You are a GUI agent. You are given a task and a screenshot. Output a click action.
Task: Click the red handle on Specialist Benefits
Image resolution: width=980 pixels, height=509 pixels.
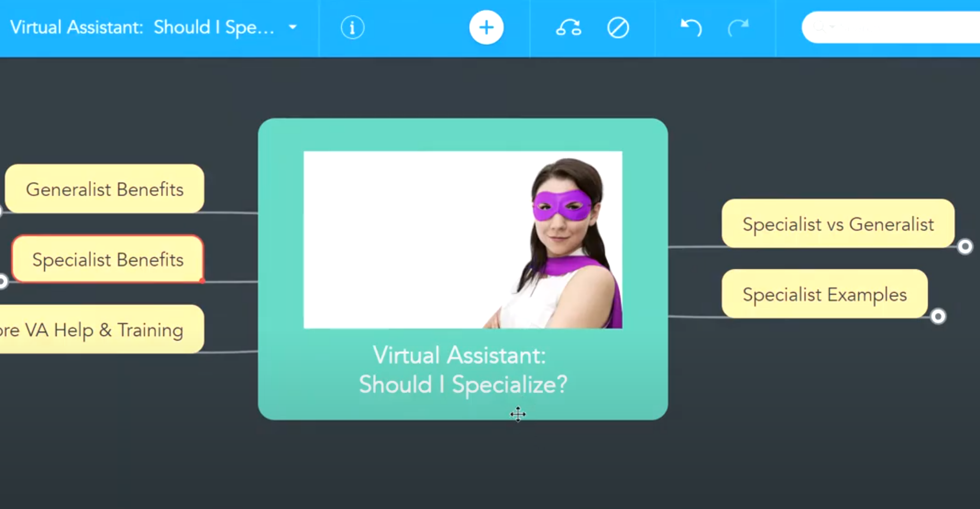pos(202,281)
